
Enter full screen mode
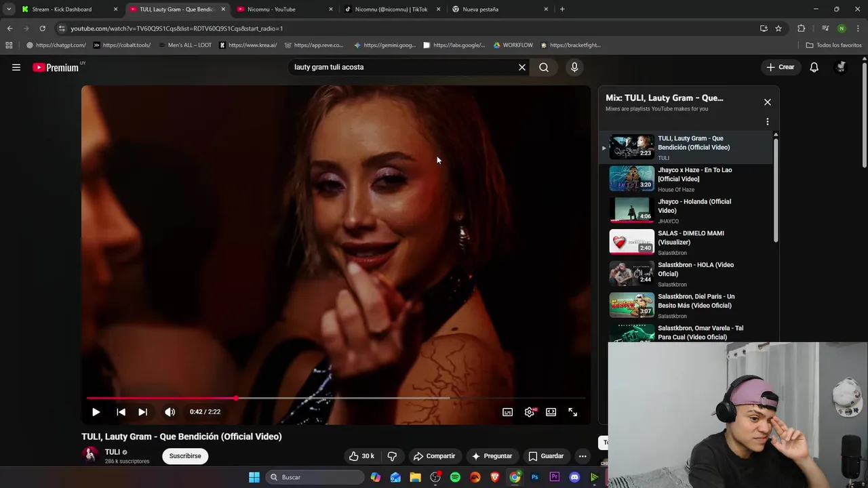pos(573,411)
